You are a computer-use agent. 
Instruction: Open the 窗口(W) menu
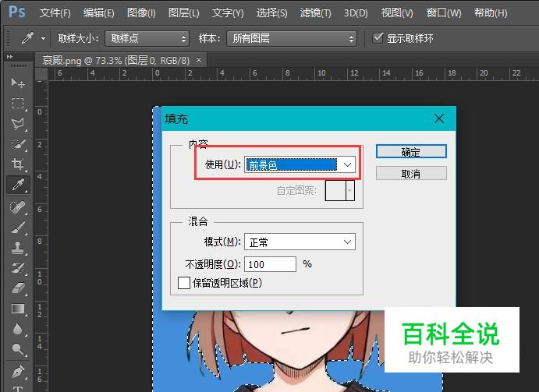(444, 12)
